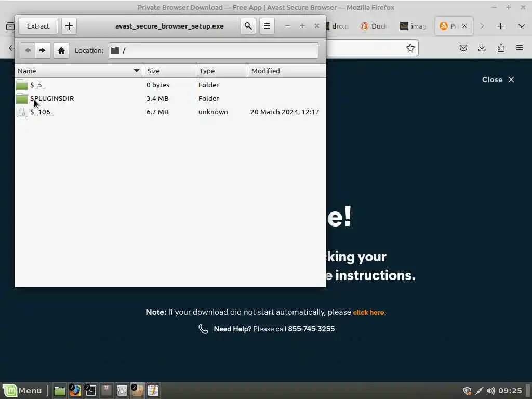This screenshot has height=399, width=532.
Task: Close the Avast download overlay
Action: pyautogui.click(x=498, y=79)
